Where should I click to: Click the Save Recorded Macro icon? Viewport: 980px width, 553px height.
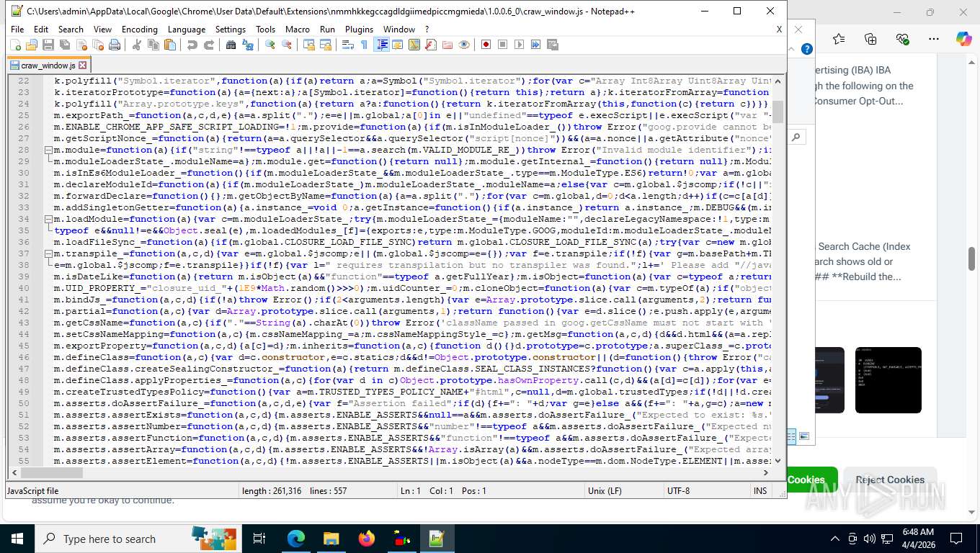(x=553, y=45)
